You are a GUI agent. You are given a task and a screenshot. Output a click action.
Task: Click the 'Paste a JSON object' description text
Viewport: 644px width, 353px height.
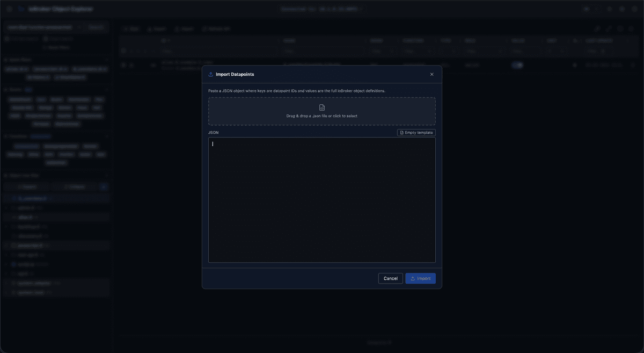coord(297,91)
